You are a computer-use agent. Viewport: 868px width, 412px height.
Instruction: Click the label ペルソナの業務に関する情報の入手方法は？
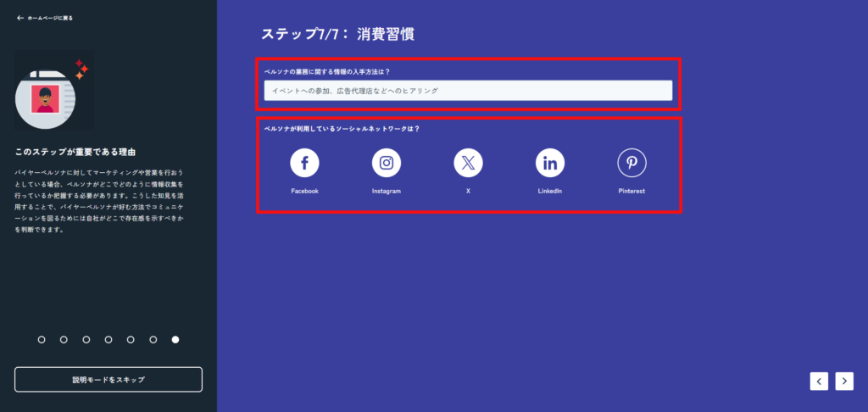[327, 71]
